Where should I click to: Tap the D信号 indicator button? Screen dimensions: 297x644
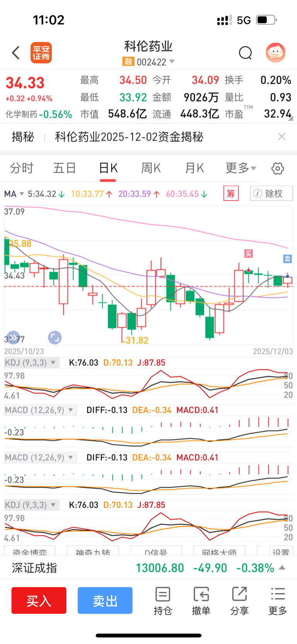point(156,551)
